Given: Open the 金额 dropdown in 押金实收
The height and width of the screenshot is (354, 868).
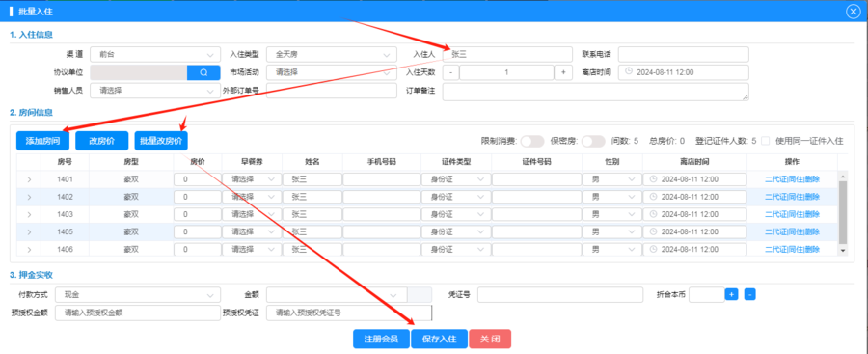Looking at the screenshot, I should click(x=338, y=295).
